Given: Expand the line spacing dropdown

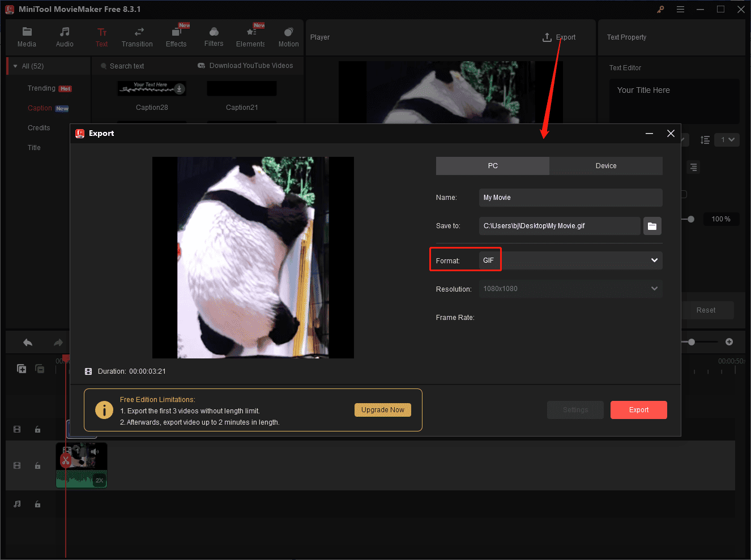Looking at the screenshot, I should (x=727, y=140).
